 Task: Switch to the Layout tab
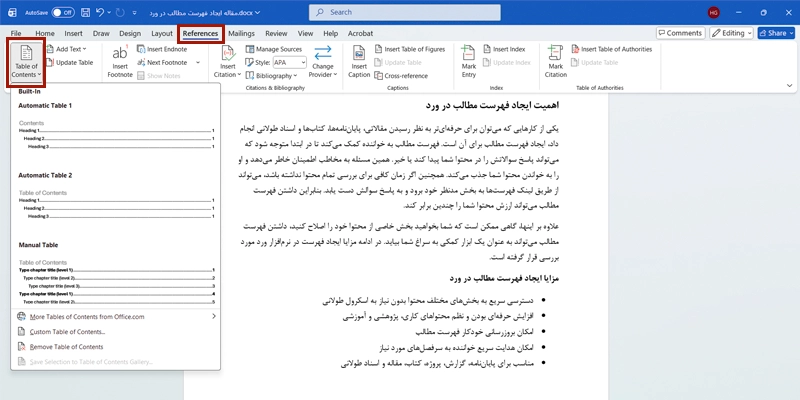(x=162, y=33)
